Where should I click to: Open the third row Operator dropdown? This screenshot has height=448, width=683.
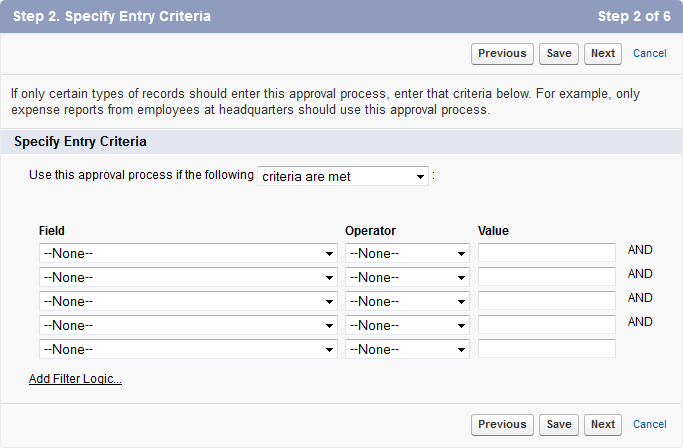pos(407,301)
